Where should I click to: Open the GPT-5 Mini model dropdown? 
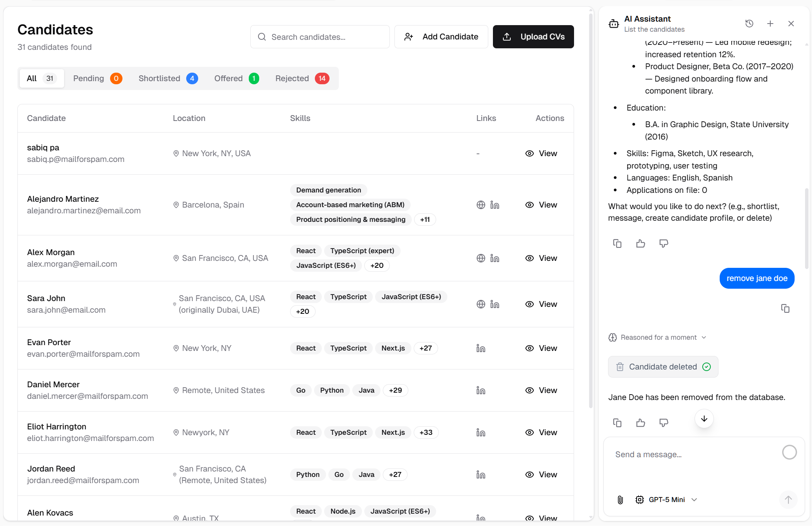(x=666, y=500)
